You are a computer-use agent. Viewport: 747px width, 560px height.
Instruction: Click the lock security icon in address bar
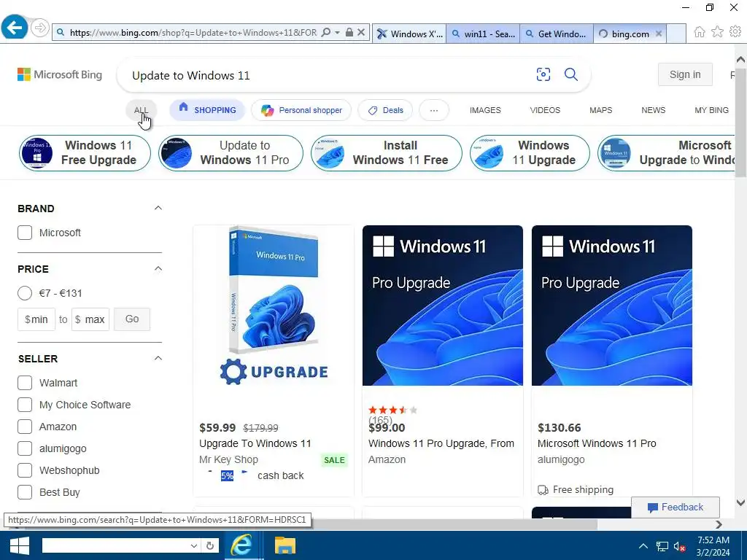click(x=349, y=32)
